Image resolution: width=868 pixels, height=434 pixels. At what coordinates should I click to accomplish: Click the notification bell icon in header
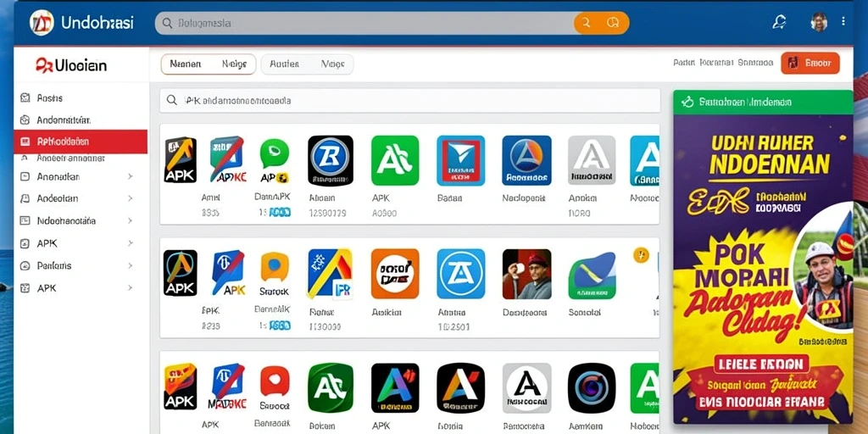tap(780, 22)
